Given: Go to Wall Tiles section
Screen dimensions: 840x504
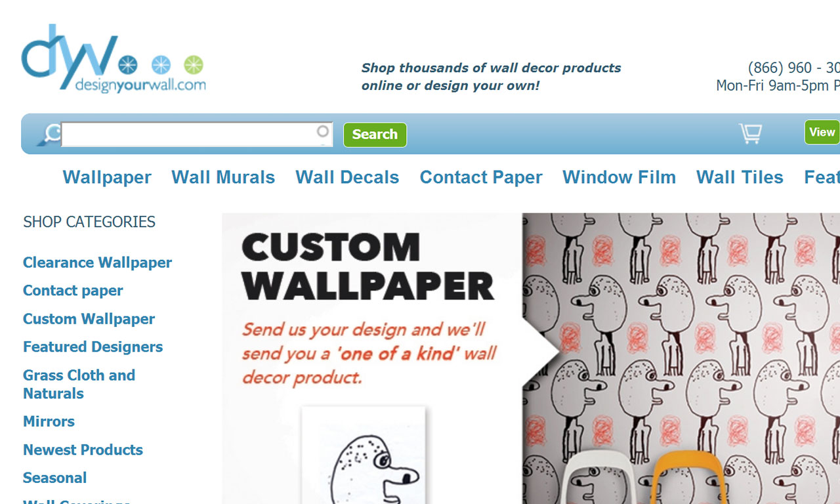Looking at the screenshot, I should tap(740, 177).
